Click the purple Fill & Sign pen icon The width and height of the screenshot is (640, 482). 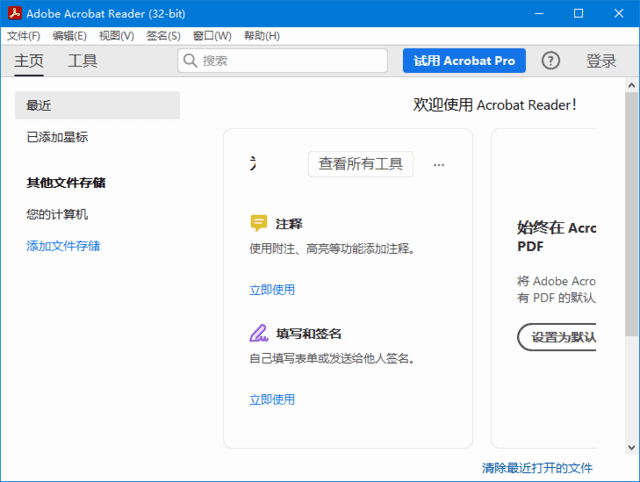click(258, 333)
